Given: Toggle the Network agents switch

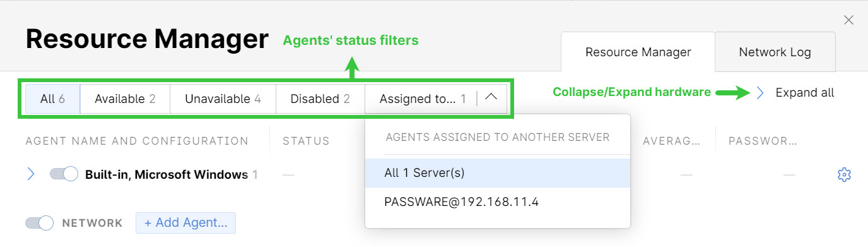Looking at the screenshot, I should [39, 223].
